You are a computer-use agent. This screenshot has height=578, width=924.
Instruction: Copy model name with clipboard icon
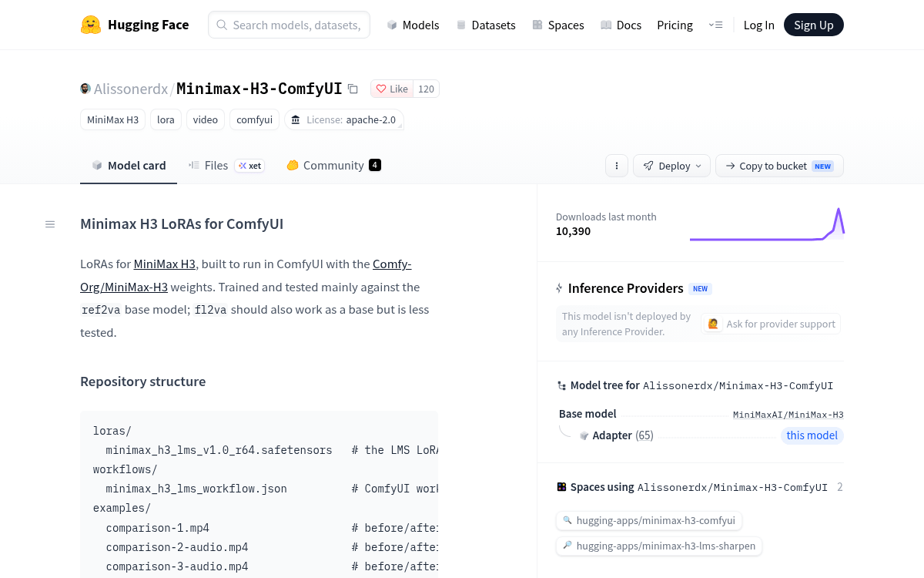pos(353,89)
